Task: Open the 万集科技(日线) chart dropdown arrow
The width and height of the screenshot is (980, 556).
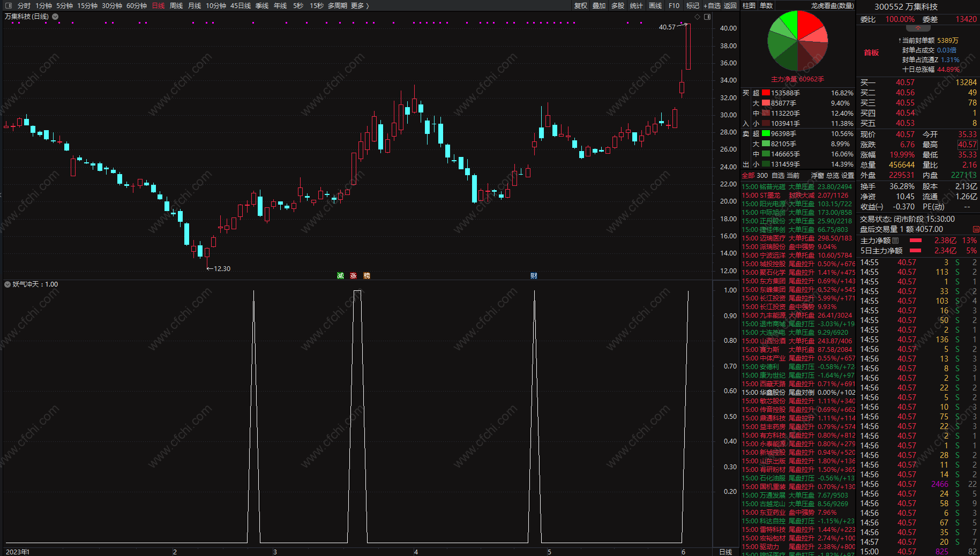Action: (55, 17)
